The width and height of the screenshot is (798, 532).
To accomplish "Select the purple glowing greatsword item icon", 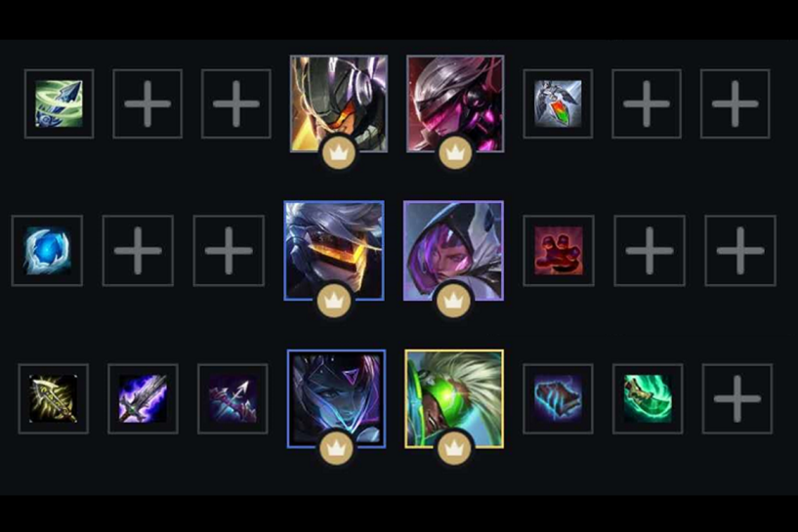I will pyautogui.click(x=143, y=398).
